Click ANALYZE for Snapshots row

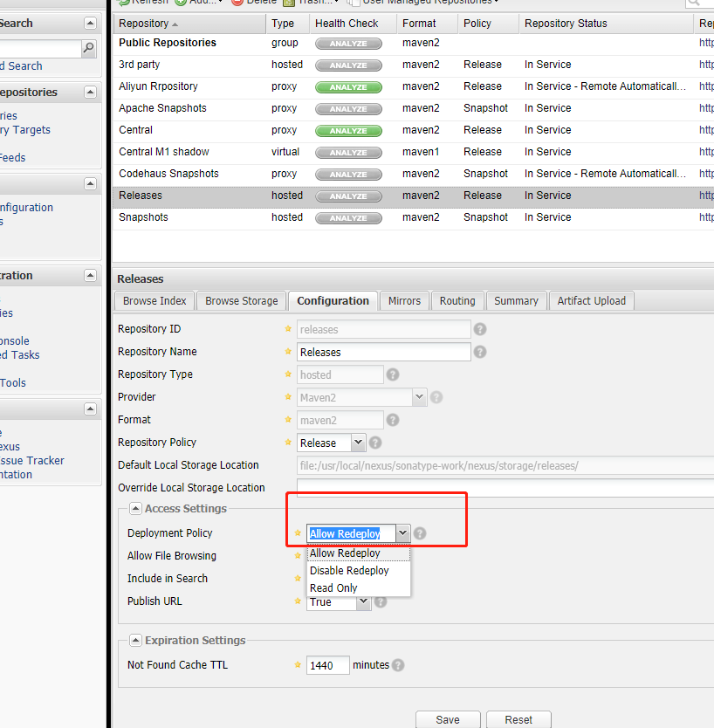coord(348,218)
